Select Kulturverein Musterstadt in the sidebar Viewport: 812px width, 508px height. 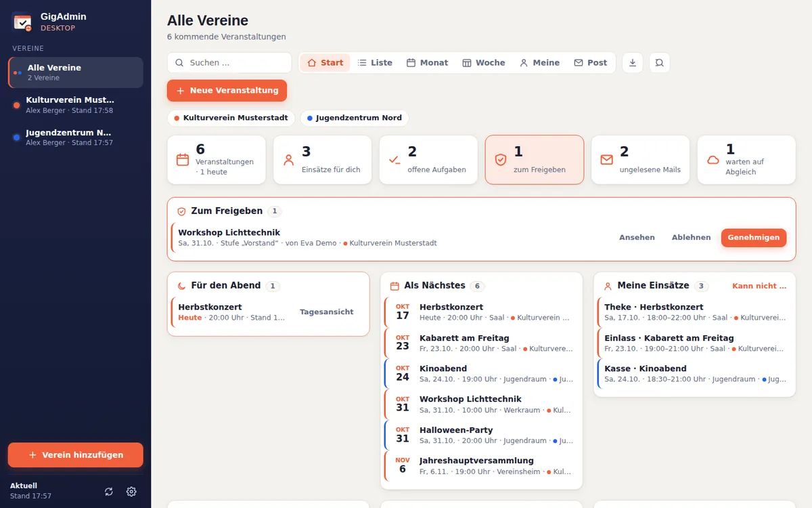click(x=76, y=105)
